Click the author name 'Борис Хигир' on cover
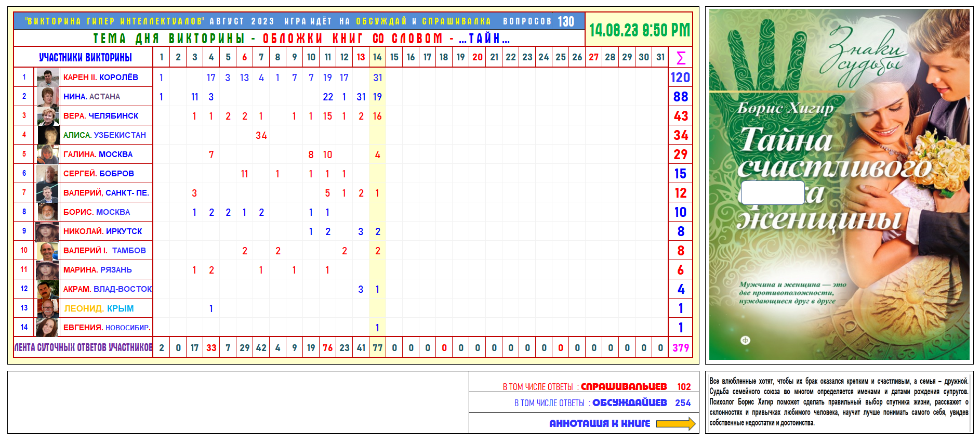This screenshot has height=440, width=980. [785, 108]
